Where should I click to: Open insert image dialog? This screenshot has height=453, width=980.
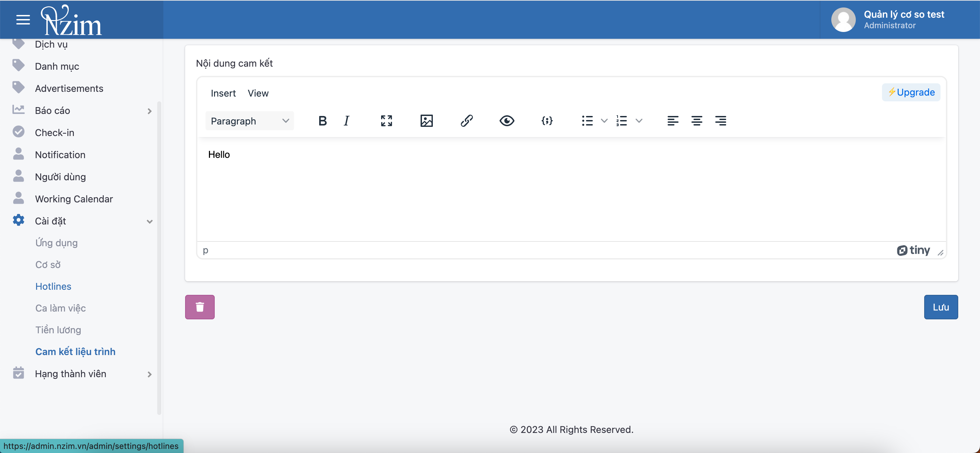click(x=426, y=121)
